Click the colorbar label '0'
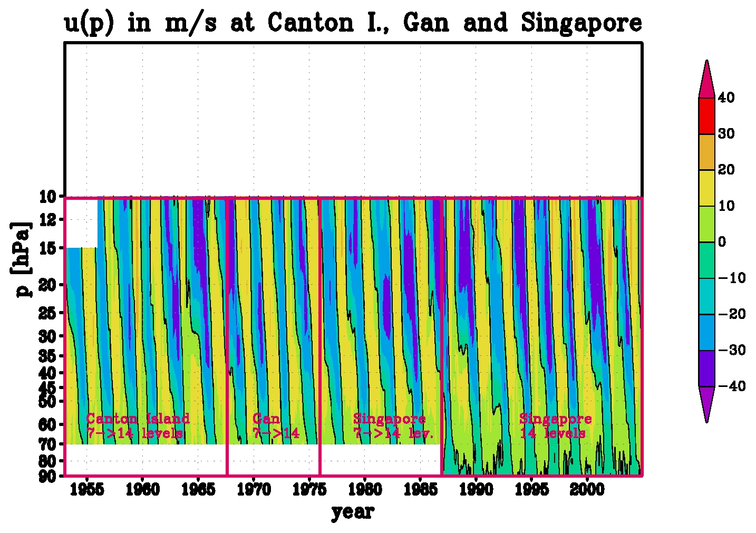The image size is (756, 533). (x=722, y=241)
